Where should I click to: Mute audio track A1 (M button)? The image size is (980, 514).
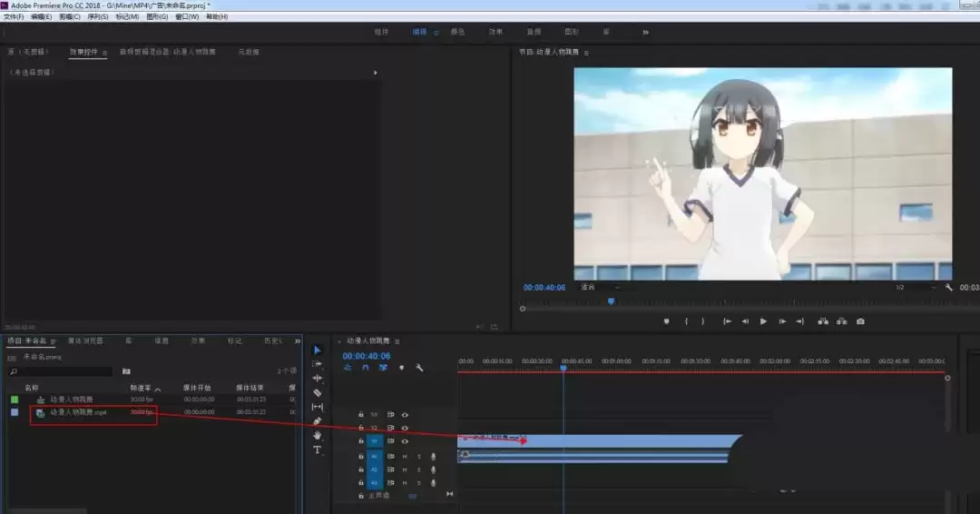tap(405, 457)
